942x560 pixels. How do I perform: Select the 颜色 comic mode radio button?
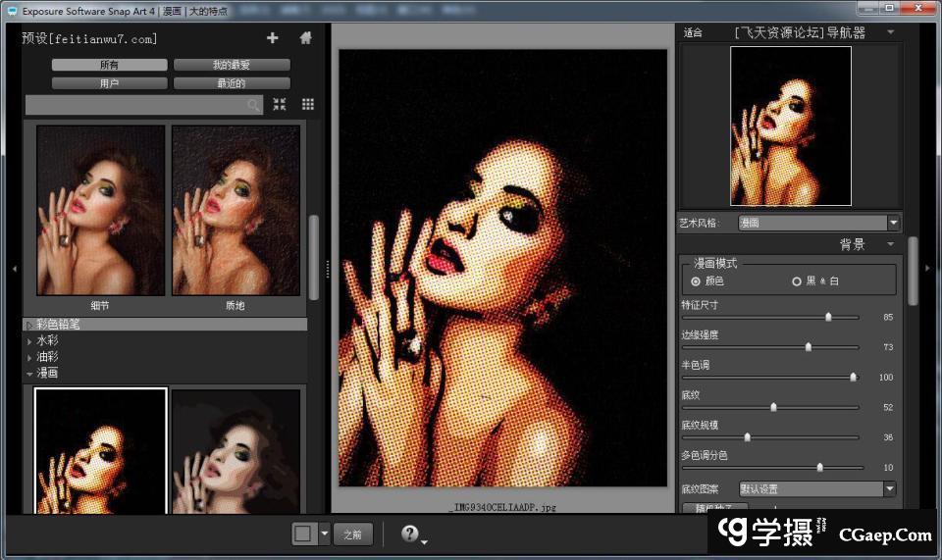pyautogui.click(x=696, y=281)
